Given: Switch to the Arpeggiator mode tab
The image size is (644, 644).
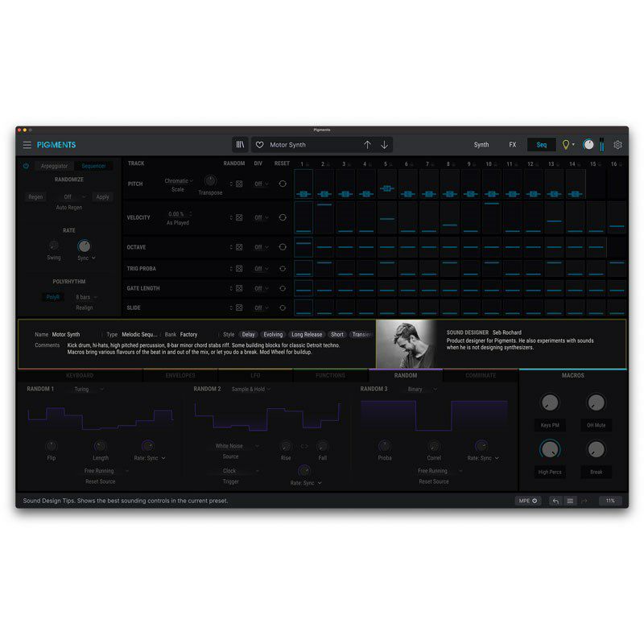Looking at the screenshot, I should pyautogui.click(x=54, y=166).
